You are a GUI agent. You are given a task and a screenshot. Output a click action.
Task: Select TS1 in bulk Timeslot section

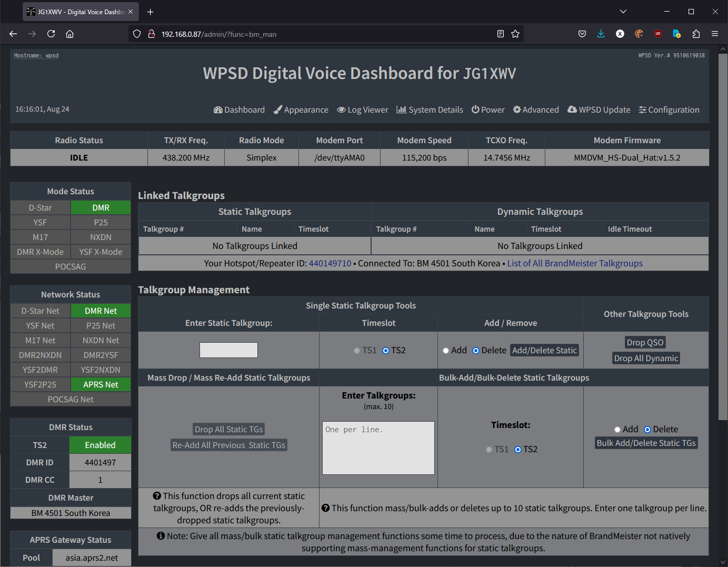point(490,450)
